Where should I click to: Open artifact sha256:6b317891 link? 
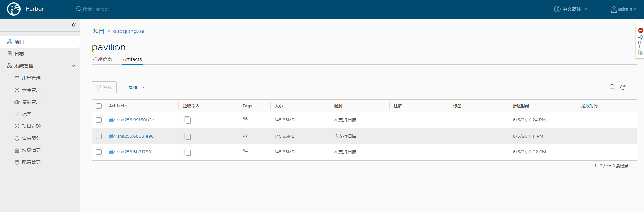pos(135,152)
